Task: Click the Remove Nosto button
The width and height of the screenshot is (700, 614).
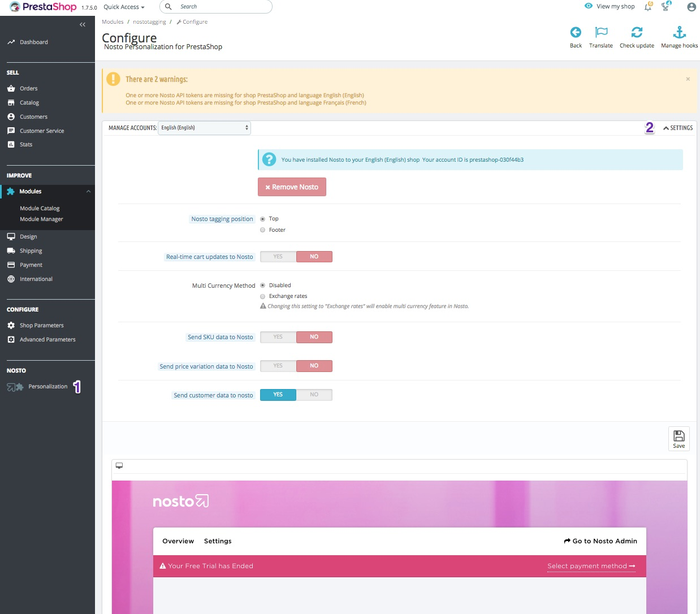Action: tap(292, 187)
